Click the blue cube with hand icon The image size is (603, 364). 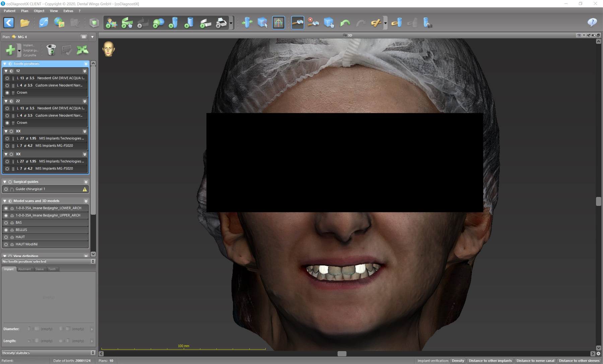pos(329,23)
